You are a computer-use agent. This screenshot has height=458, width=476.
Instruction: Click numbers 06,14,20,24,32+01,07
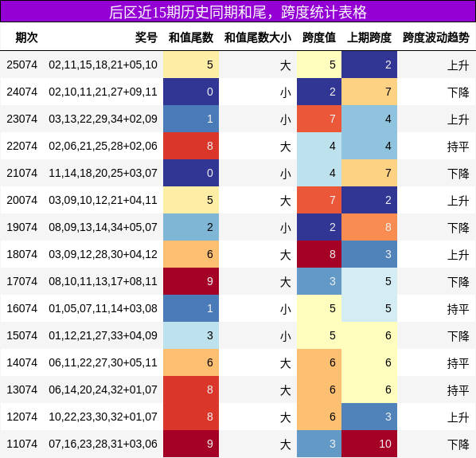tap(103, 389)
